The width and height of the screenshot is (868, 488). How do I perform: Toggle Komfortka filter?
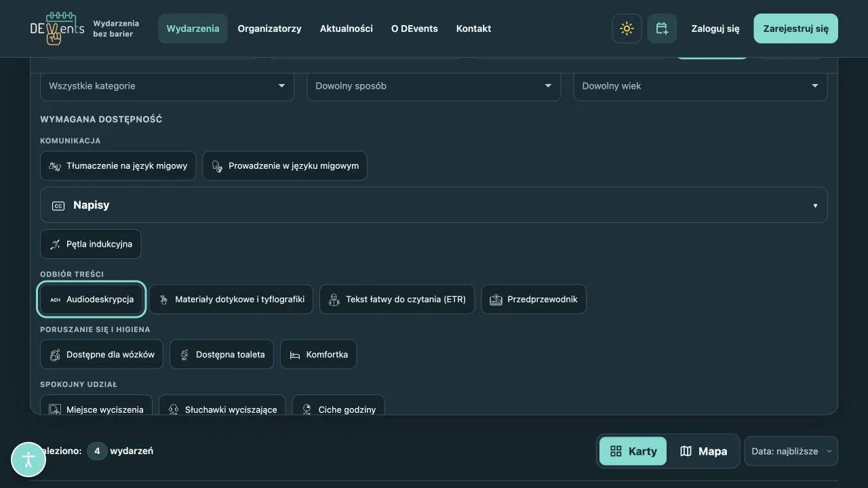319,354
